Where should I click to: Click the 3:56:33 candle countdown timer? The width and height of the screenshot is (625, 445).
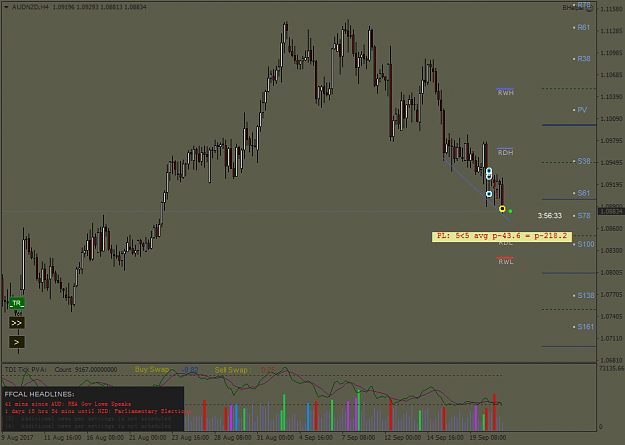[550, 216]
